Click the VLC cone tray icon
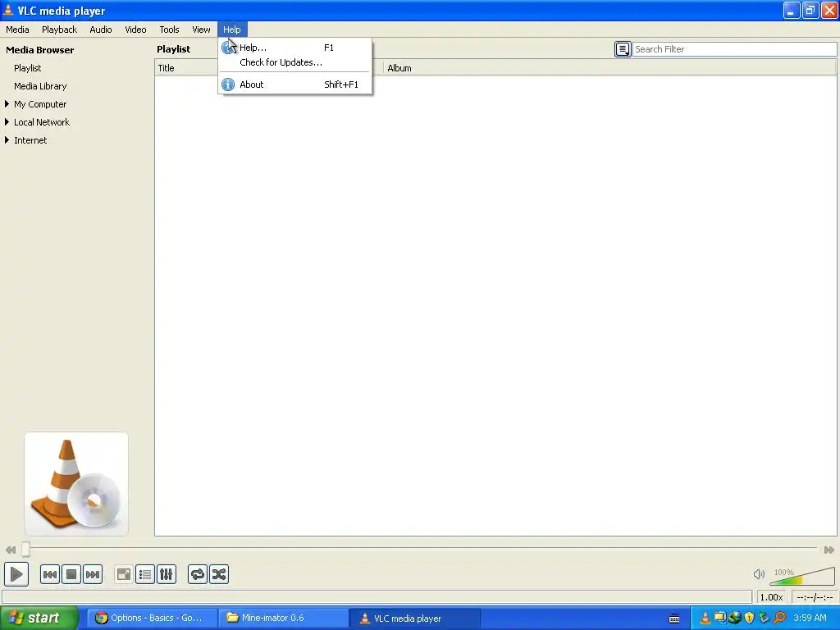 point(705,619)
